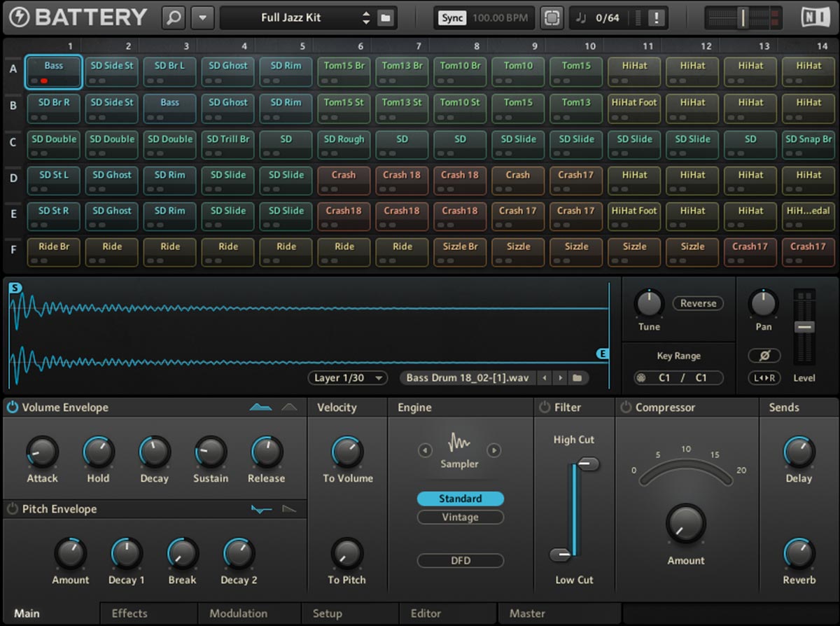Select the SD Br L pad
Image resolution: width=840 pixels, height=626 pixels.
coord(170,71)
